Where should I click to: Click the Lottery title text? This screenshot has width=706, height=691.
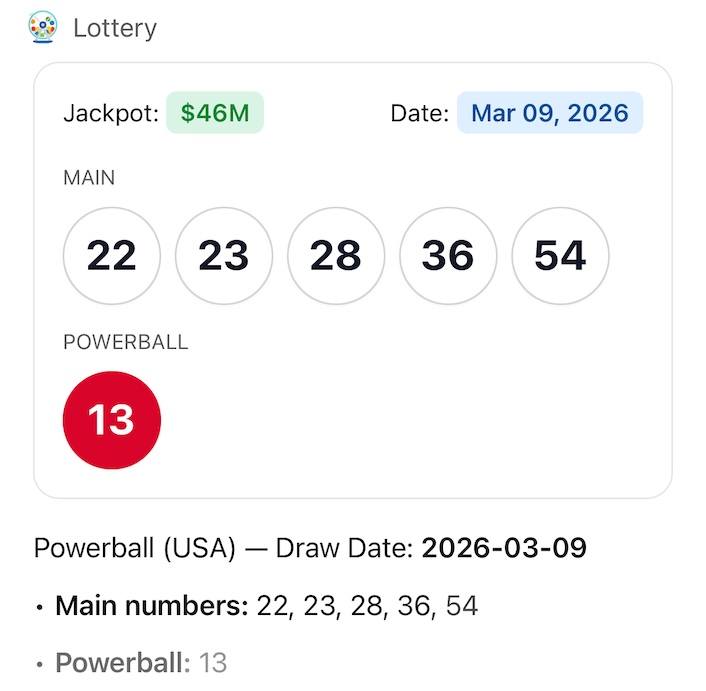point(115,27)
